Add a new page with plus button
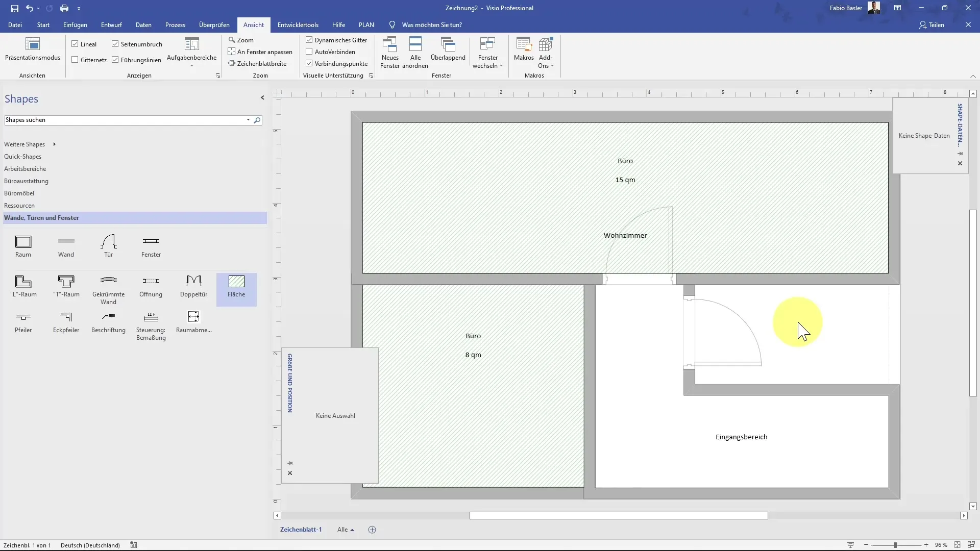This screenshot has height=551, width=980. [x=372, y=530]
